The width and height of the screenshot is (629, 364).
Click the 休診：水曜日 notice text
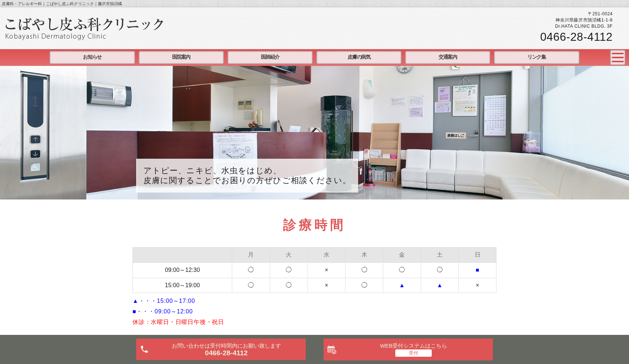tap(178, 322)
